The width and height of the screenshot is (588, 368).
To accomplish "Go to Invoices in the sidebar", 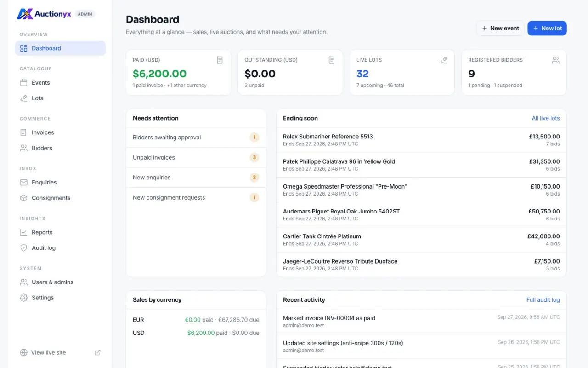I will (60, 132).
